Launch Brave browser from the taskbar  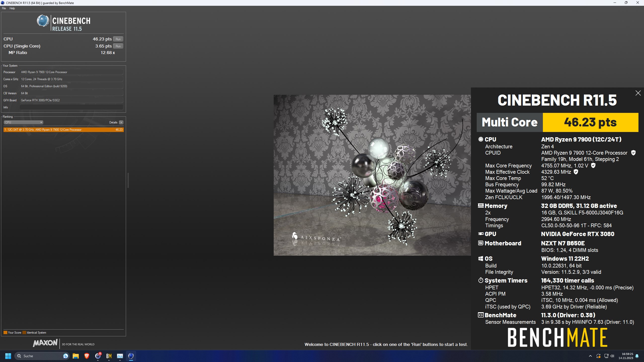click(87, 356)
